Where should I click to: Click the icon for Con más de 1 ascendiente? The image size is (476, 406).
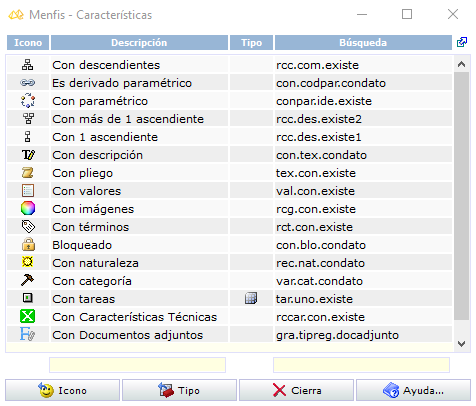coord(28,119)
